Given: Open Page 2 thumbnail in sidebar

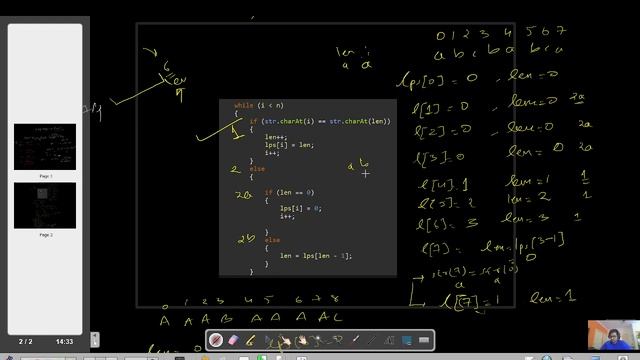Looking at the screenshot, I should tap(45, 205).
